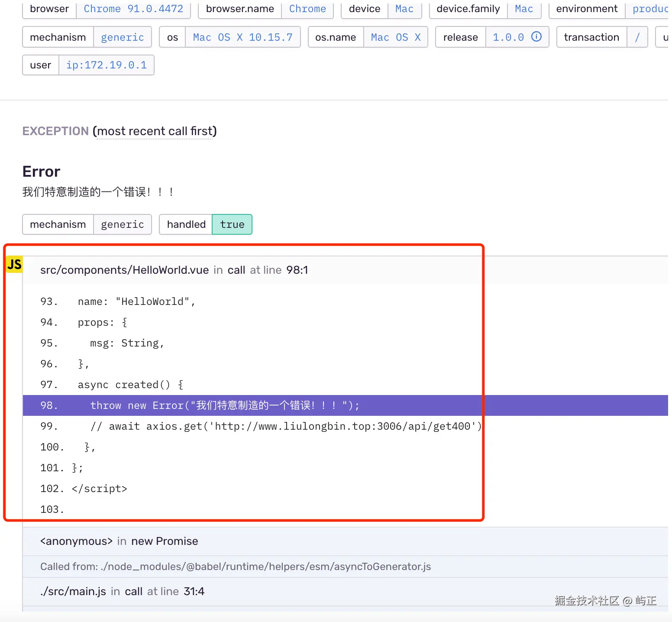Open the top mechanism generic tag value
Image resolution: width=672 pixels, height=622 pixels.
[123, 37]
